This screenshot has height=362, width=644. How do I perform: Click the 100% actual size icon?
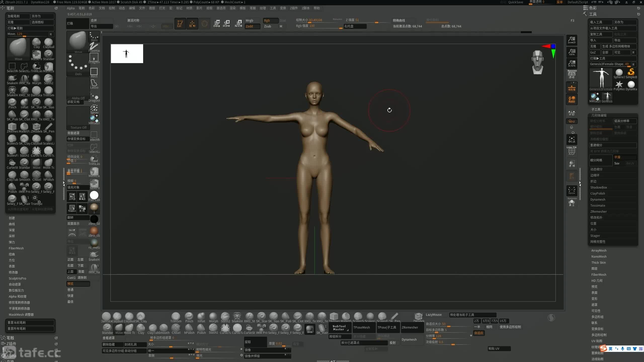click(572, 52)
